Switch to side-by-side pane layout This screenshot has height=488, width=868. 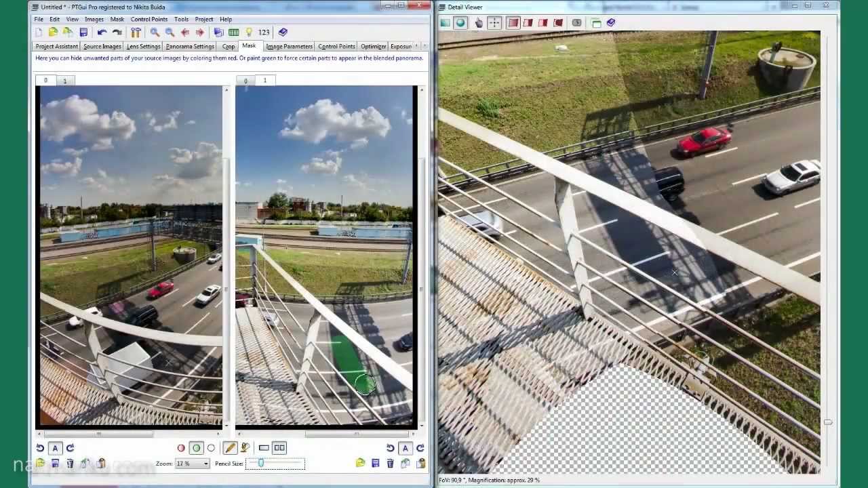(279, 448)
